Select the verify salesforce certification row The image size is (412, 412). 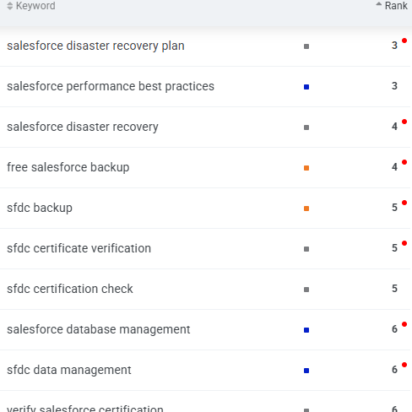[205, 402]
